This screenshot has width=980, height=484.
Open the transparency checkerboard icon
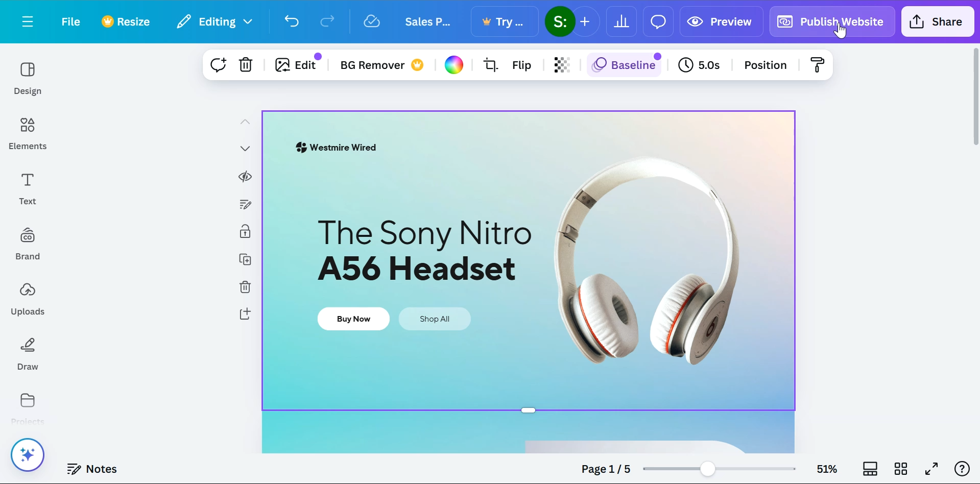tap(562, 65)
